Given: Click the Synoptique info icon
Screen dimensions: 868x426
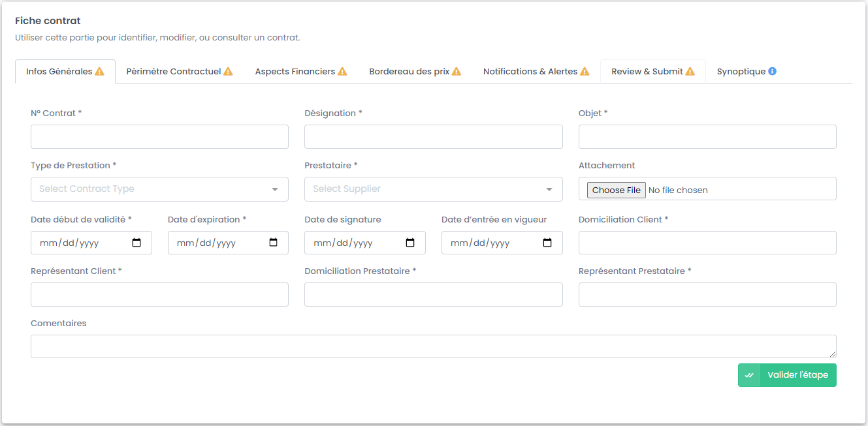Looking at the screenshot, I should (x=772, y=72).
